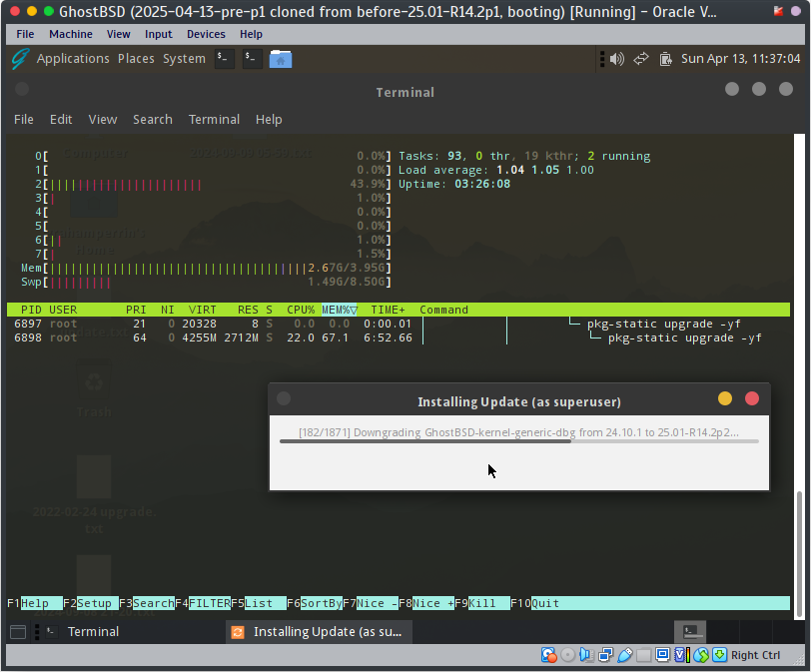811x672 pixels.
Task: Click the volume speaker icon
Action: 616,59
